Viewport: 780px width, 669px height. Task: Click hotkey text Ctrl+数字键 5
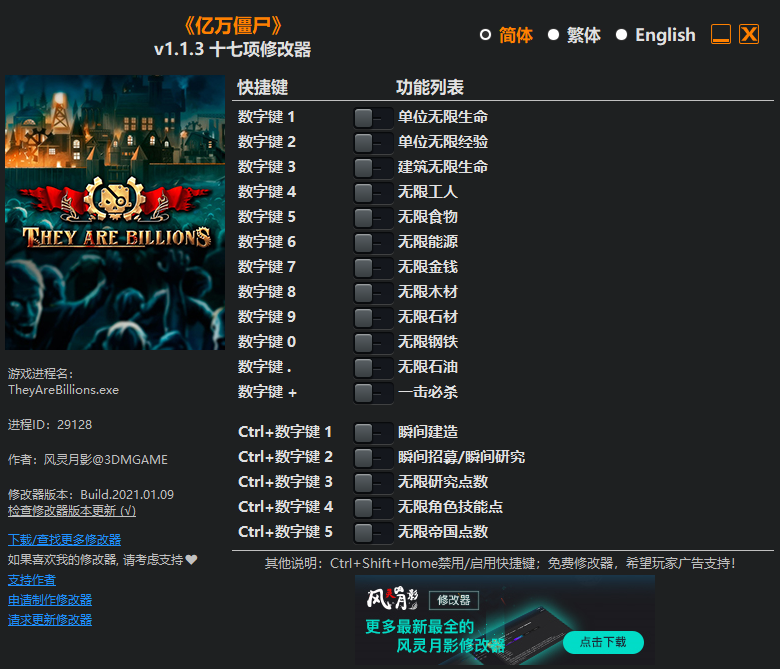click(x=285, y=532)
